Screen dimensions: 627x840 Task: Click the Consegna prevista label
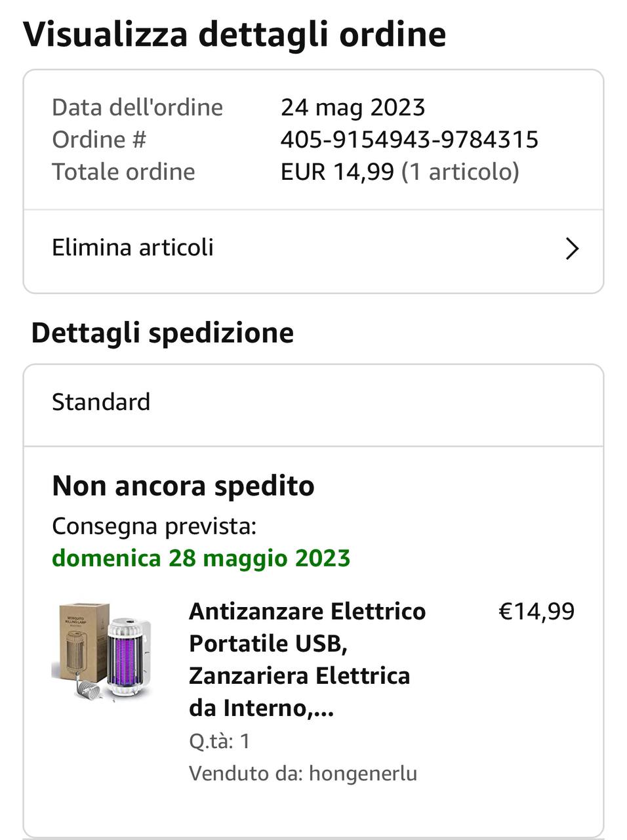153,526
